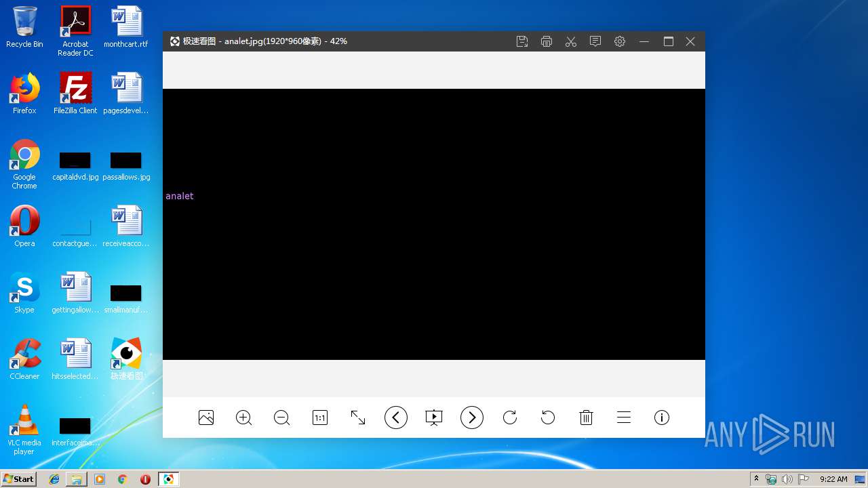The width and height of the screenshot is (868, 488).
Task: Select hitsselected document on desktop
Action: click(x=75, y=359)
